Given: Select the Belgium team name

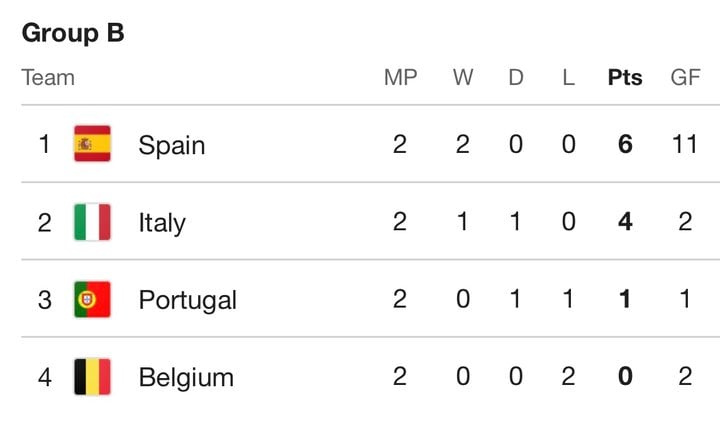Looking at the screenshot, I should [186, 378].
